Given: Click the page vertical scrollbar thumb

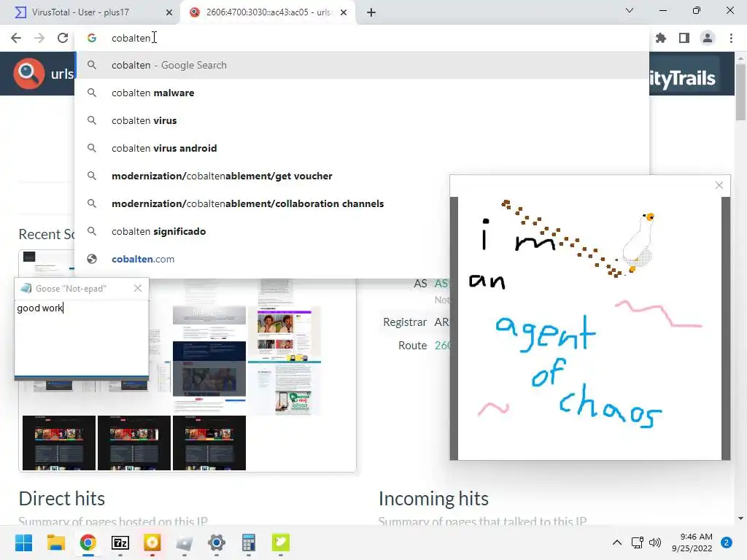Looking at the screenshot, I should 740,91.
